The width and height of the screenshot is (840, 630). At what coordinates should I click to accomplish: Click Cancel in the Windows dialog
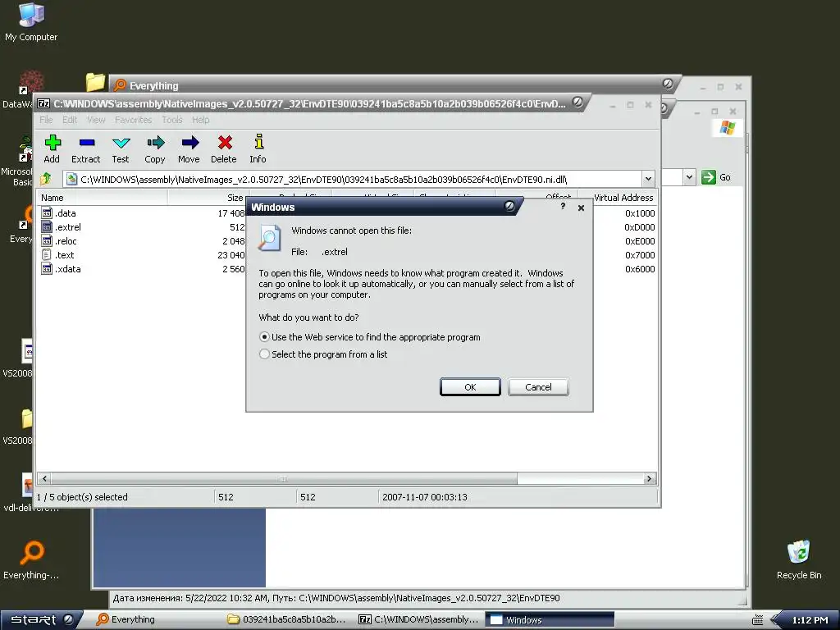coord(538,387)
